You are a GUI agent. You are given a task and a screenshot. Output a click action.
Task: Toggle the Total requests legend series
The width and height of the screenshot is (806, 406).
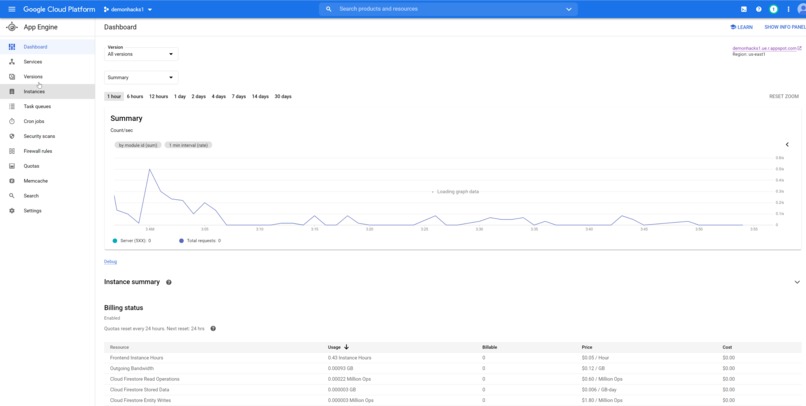tap(200, 241)
